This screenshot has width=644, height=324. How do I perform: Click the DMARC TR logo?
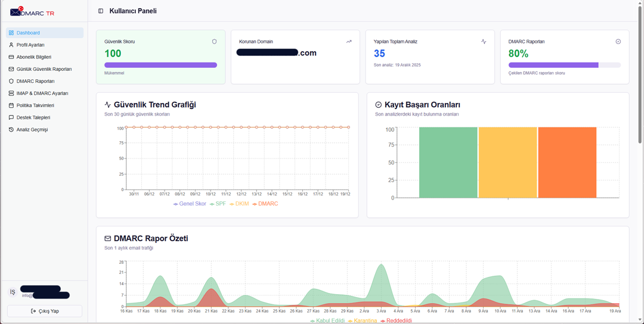(x=32, y=12)
